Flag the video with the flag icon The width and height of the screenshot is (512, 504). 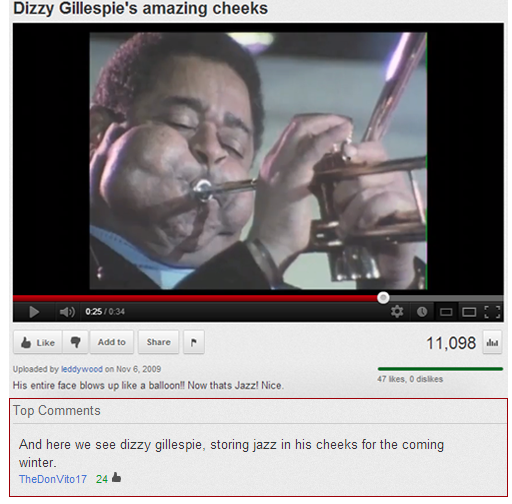coord(194,342)
